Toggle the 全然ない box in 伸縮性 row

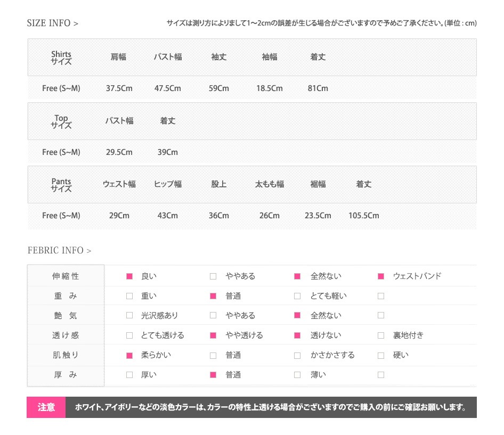click(297, 276)
